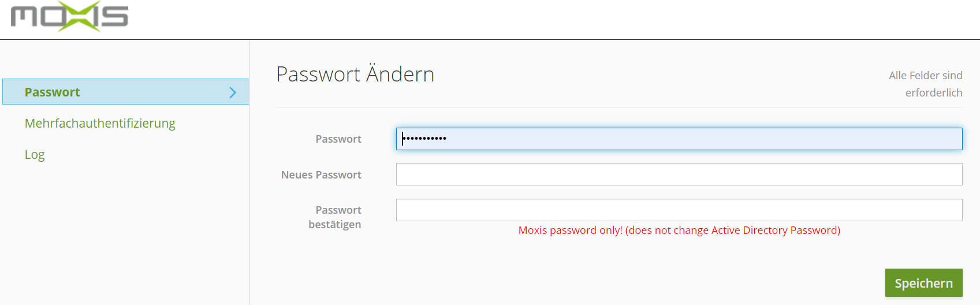Click the green X emblem in the logo
The height and width of the screenshot is (305, 980).
click(79, 16)
